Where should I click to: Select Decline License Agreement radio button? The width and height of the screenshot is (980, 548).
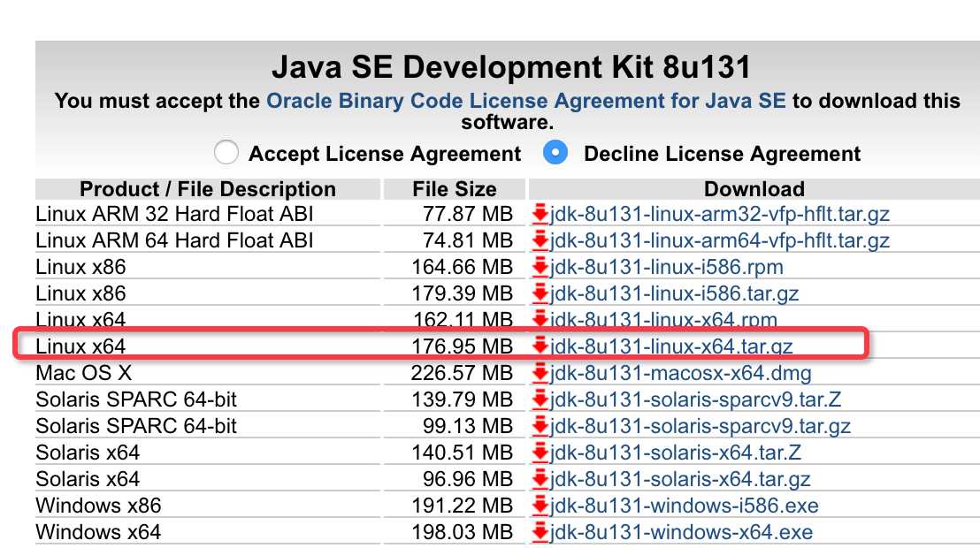(555, 152)
